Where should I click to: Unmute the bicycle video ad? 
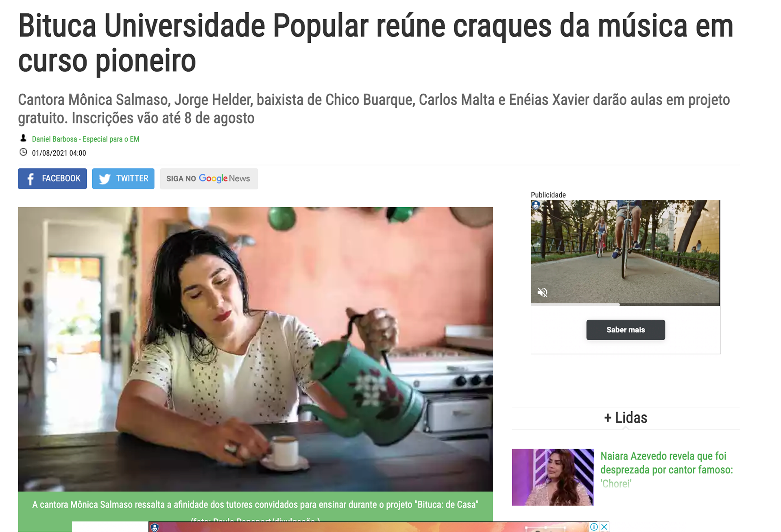542,292
